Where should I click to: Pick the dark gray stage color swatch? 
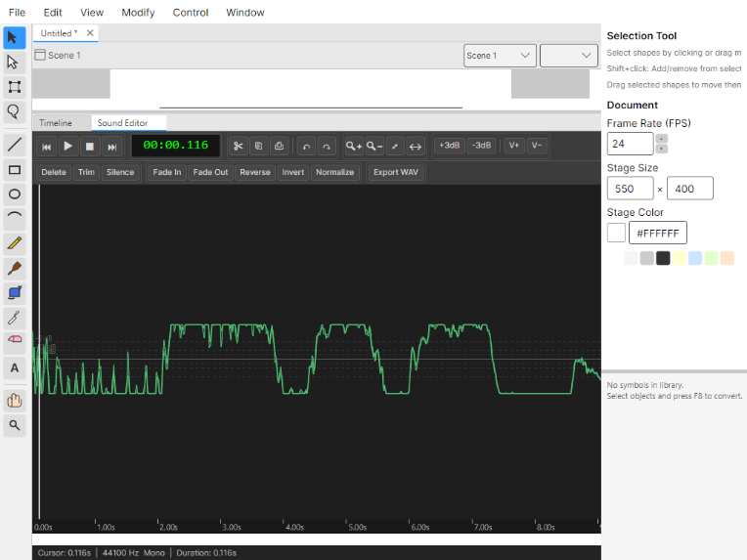click(x=663, y=258)
